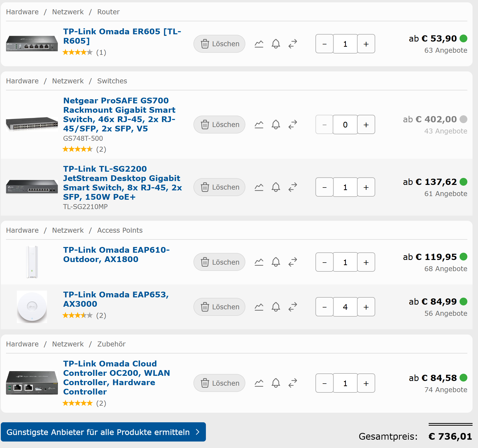Open price history chart for OC200 controller
This screenshot has height=448, width=478.
tap(259, 383)
